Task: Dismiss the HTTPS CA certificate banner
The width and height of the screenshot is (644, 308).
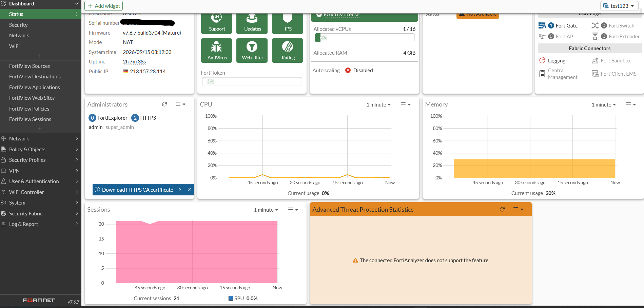Action: (x=189, y=190)
